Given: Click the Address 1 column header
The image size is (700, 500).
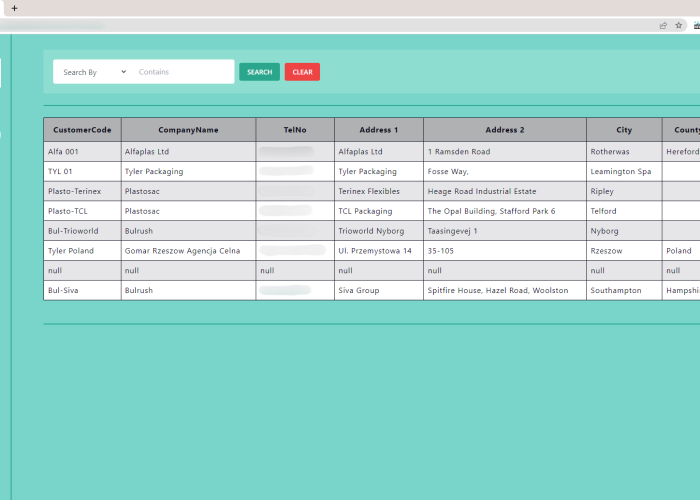Looking at the screenshot, I should pos(379,130).
